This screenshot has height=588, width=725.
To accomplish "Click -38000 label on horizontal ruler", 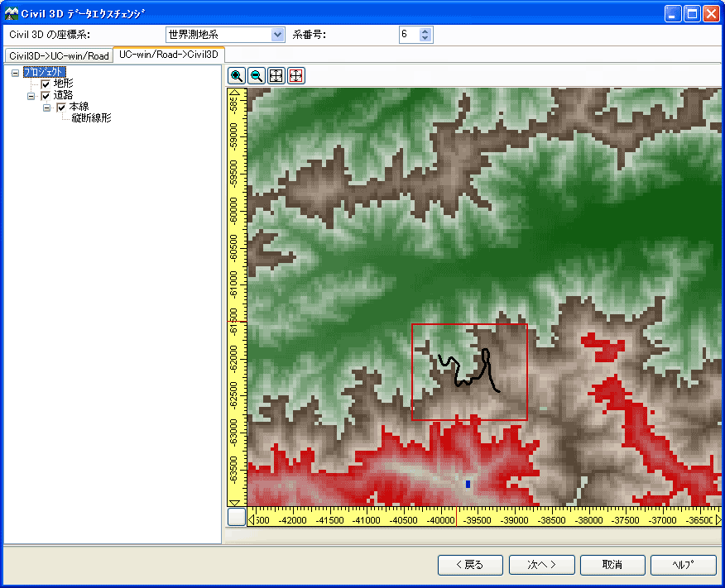I will 588,520.
